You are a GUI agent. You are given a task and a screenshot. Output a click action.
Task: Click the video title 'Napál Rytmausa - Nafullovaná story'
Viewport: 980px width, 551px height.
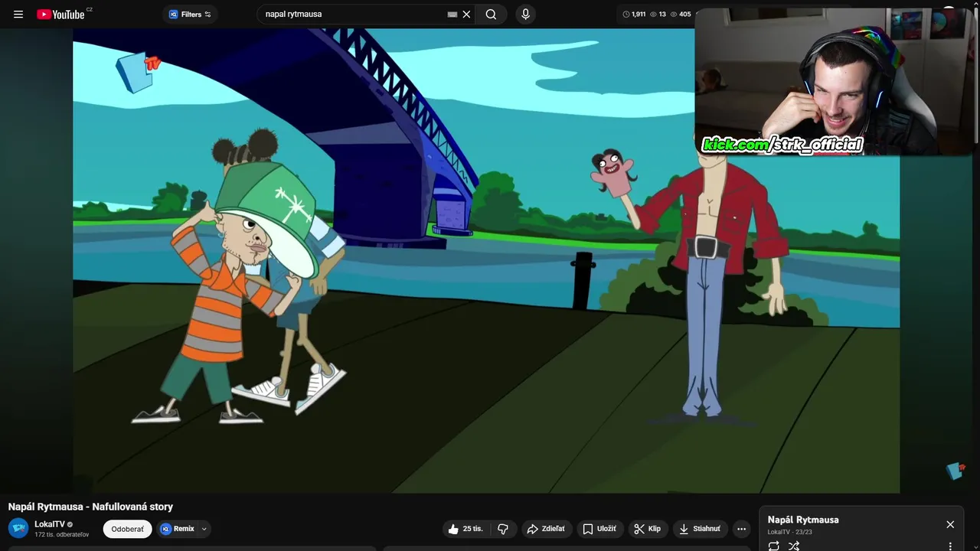click(x=90, y=507)
